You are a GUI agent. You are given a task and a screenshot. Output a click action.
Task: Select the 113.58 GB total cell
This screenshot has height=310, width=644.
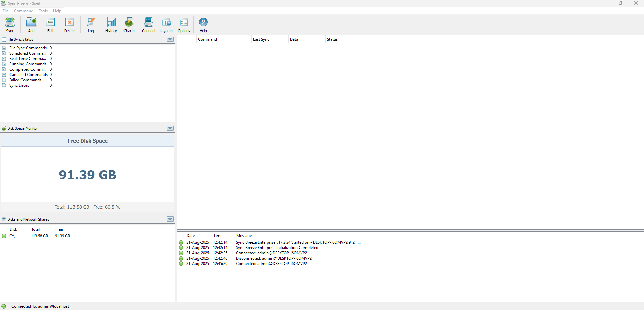(x=40, y=236)
